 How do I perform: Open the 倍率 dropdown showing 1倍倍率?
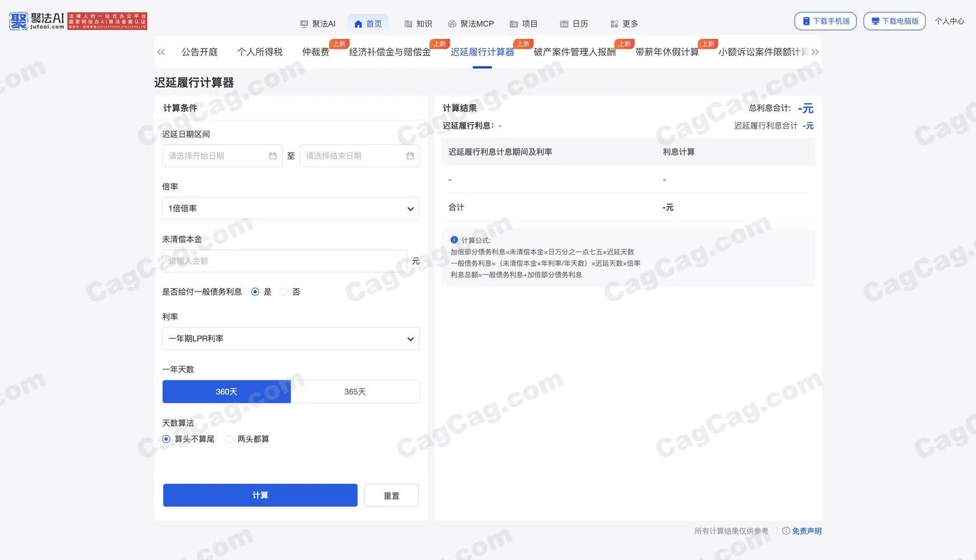291,209
